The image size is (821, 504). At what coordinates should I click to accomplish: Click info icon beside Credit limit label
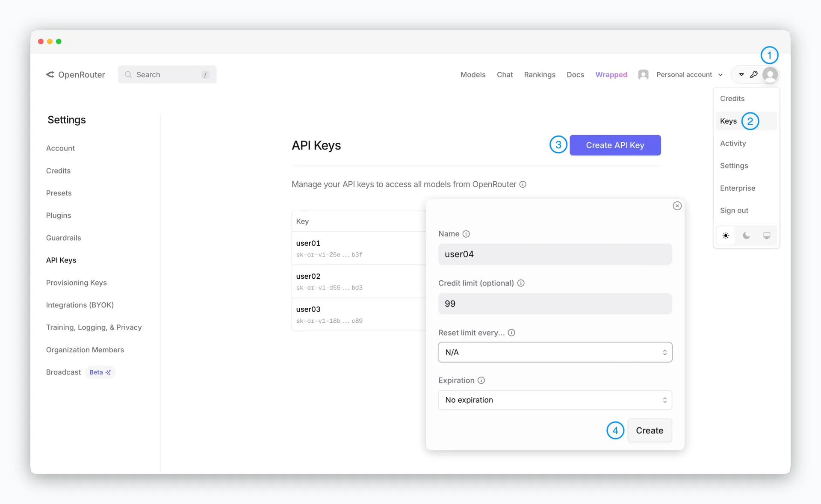coord(521,283)
